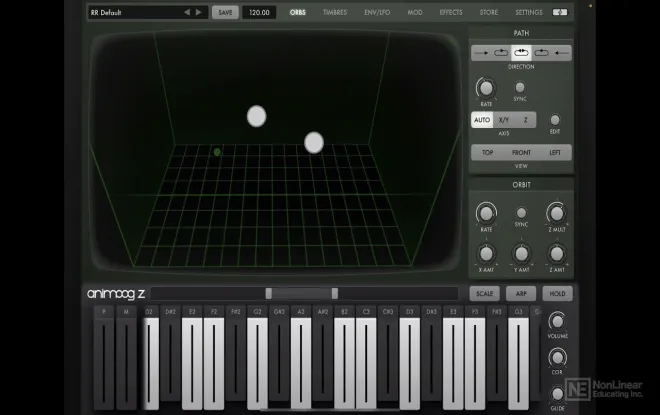
Task: Open the TIMBRES tab
Action: tap(335, 13)
